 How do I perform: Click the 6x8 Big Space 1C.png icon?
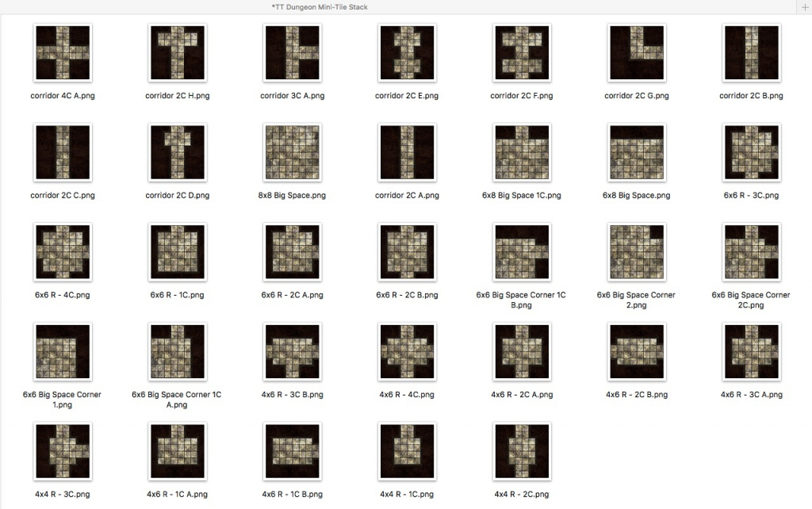(521, 152)
